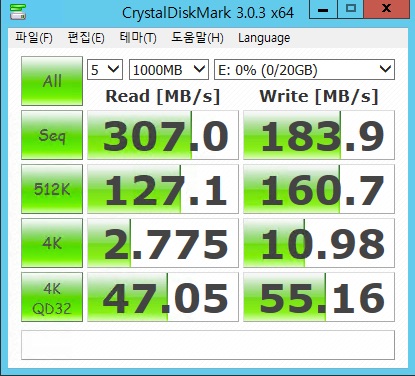Image resolution: width=415 pixels, height=376 pixels.
Task: Open the 도움말(H) menu
Action: point(197,38)
